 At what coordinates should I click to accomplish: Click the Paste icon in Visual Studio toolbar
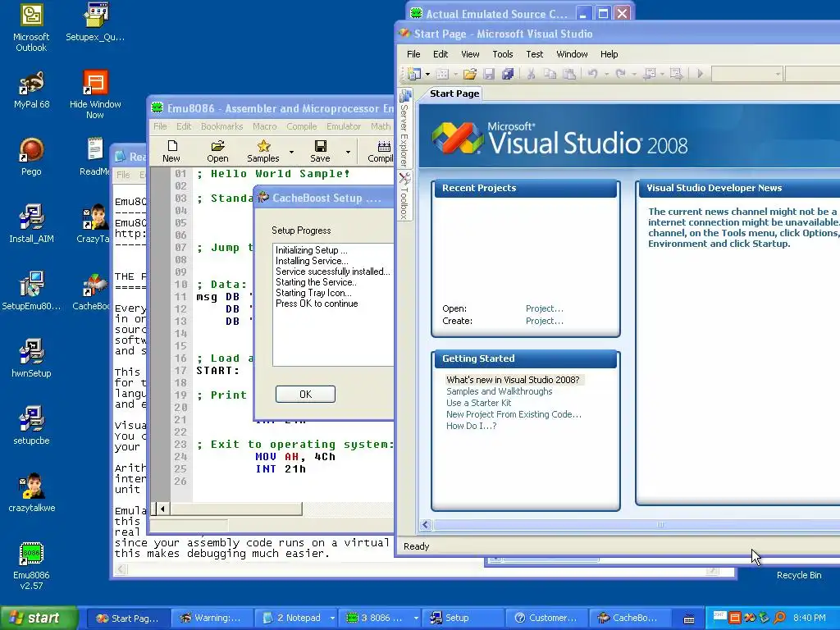click(569, 73)
